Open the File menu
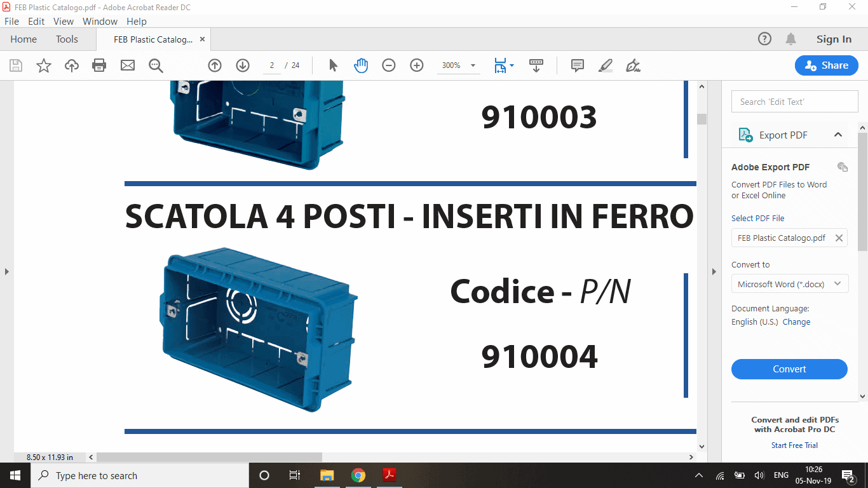 click(12, 22)
